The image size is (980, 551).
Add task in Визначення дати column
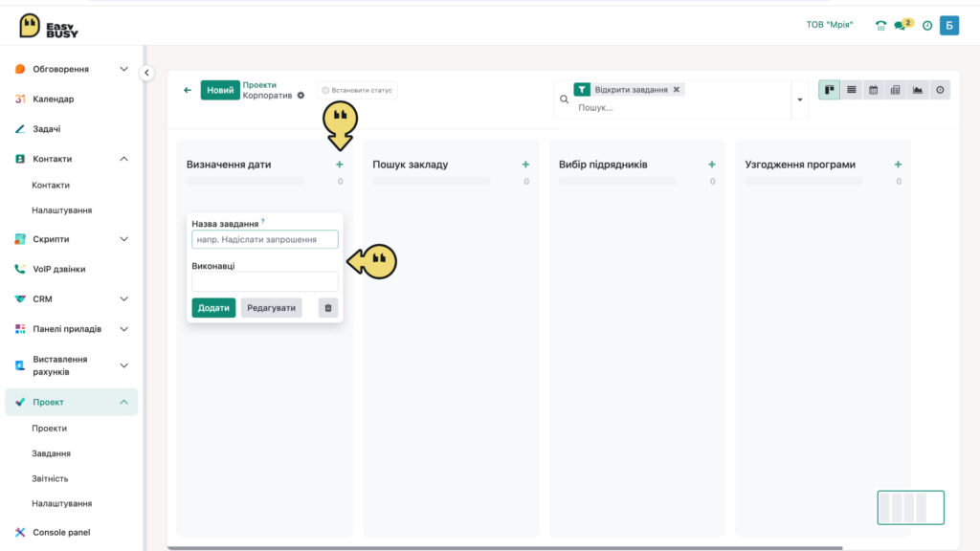click(x=340, y=165)
